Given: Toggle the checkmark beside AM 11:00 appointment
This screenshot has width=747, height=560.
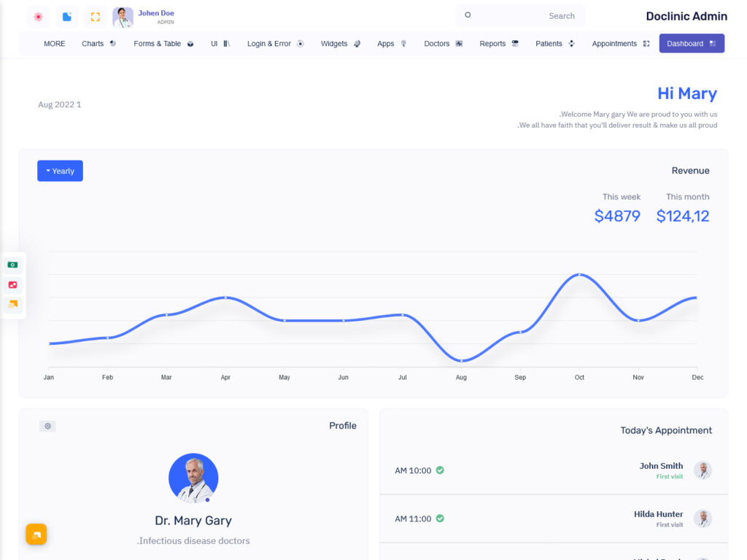Looking at the screenshot, I should (439, 518).
